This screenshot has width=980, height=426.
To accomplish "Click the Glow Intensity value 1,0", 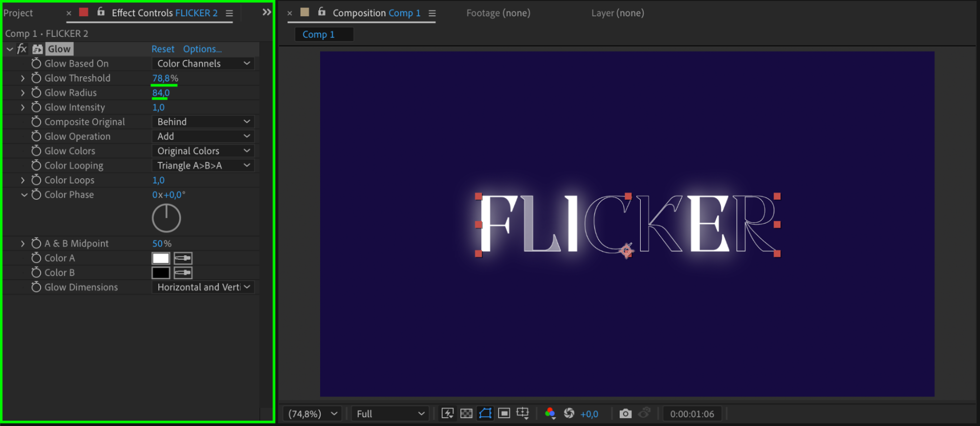I will [x=158, y=107].
